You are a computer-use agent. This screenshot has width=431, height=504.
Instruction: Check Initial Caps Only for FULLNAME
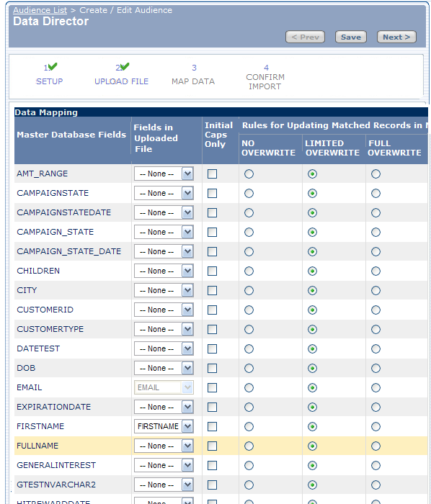(212, 446)
